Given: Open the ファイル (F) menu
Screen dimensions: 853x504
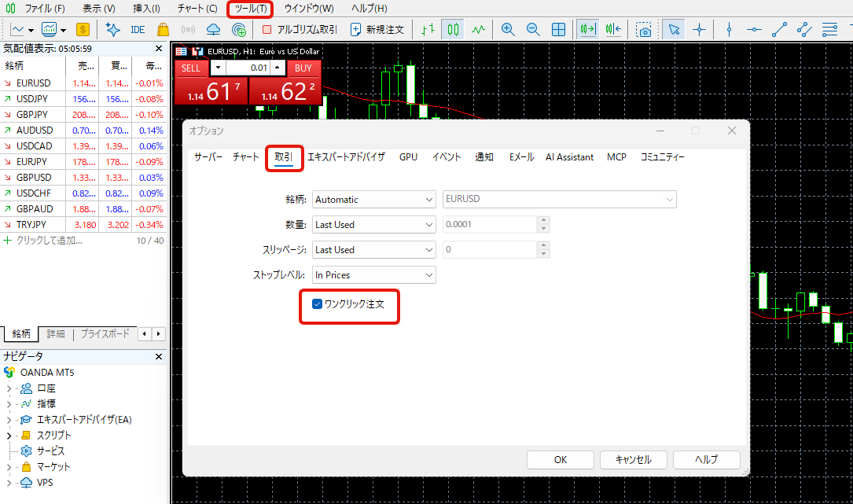Looking at the screenshot, I should coord(45,9).
